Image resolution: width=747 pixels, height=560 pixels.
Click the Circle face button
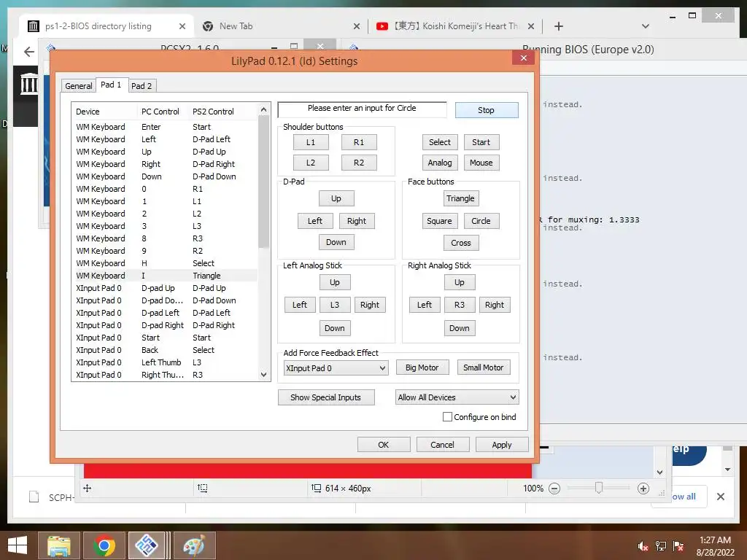[x=481, y=220]
